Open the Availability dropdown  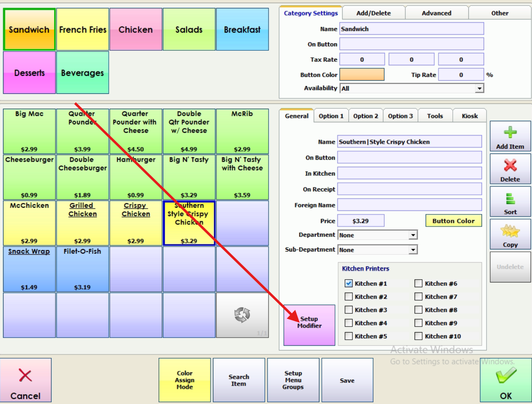(479, 89)
